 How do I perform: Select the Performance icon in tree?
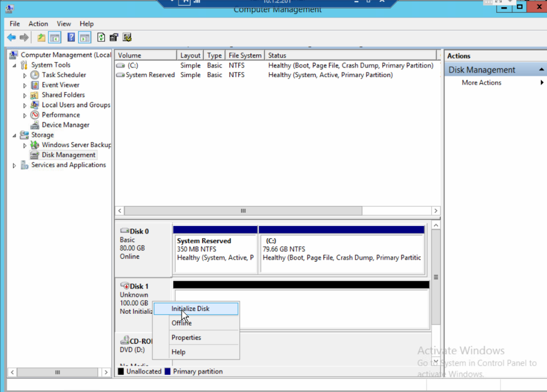tap(35, 115)
